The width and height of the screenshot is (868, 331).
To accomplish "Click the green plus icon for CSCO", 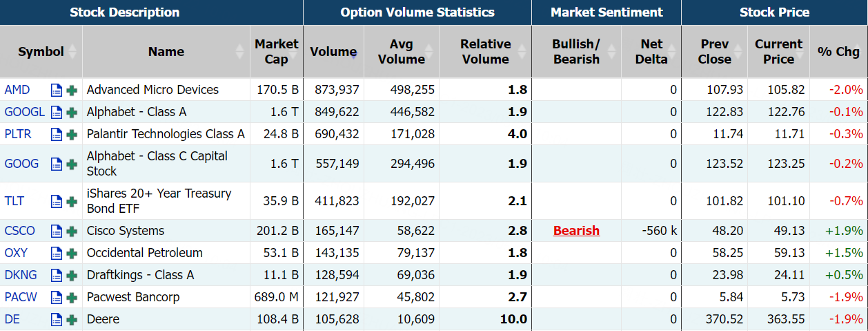I will [x=72, y=231].
